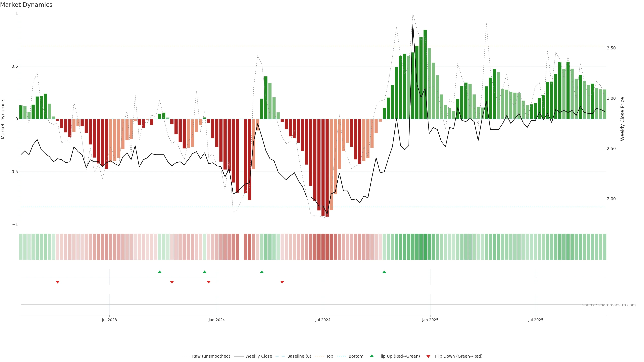Click the Jan 2025 x-axis label
Image resolution: width=644 pixels, height=362 pixels.
click(430, 320)
